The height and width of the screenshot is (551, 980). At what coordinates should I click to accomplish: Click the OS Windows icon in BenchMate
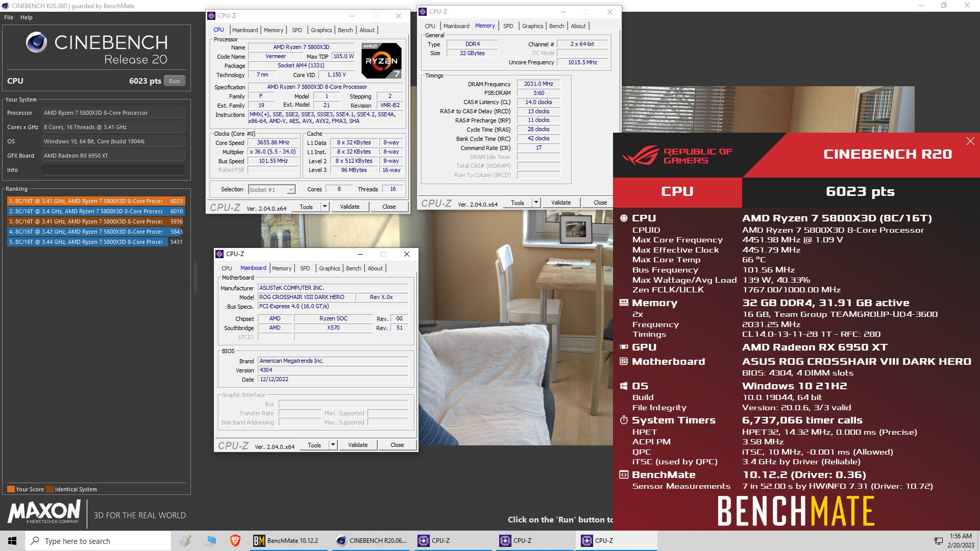coord(624,386)
